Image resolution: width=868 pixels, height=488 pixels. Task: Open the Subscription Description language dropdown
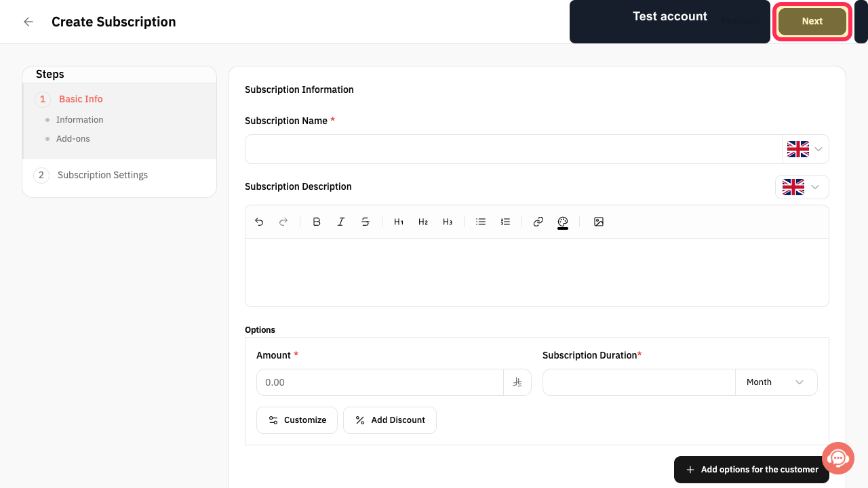[x=802, y=187]
